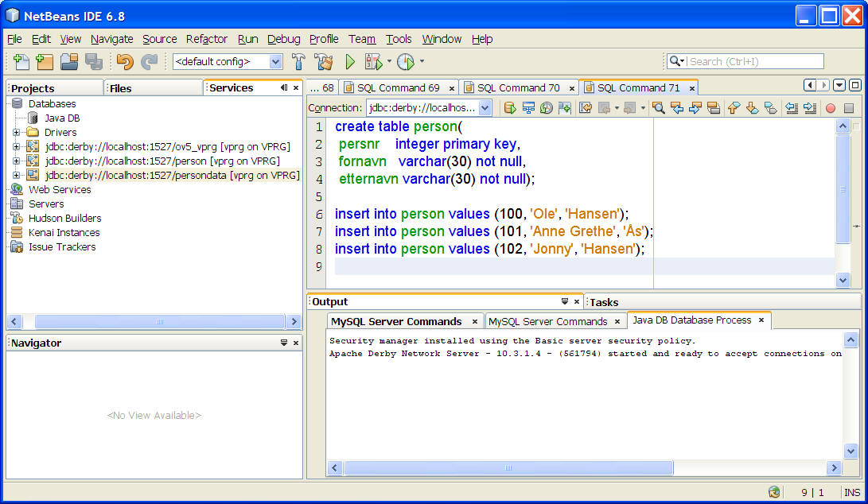
Task: Click the Shift Line Left icon
Action: [x=792, y=108]
